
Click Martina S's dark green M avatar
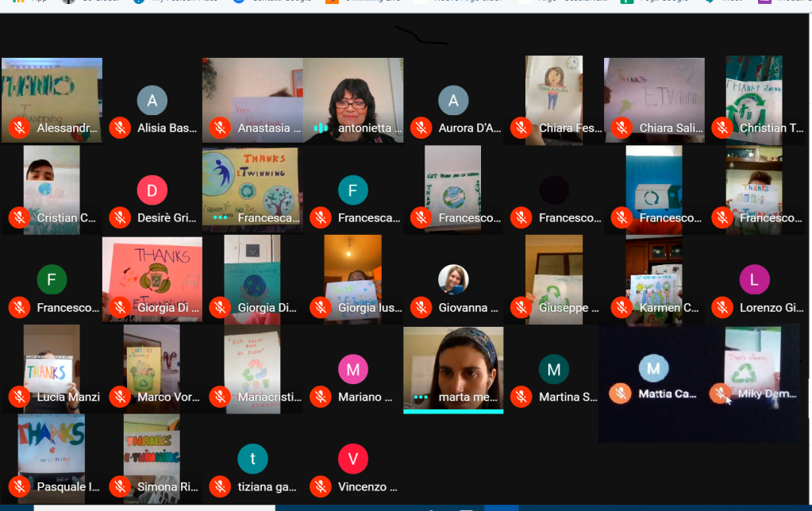point(553,369)
